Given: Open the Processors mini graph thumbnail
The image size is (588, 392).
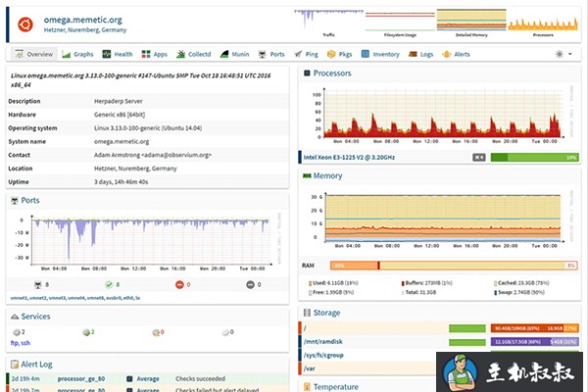Looking at the screenshot, I should pyautogui.click(x=543, y=23).
